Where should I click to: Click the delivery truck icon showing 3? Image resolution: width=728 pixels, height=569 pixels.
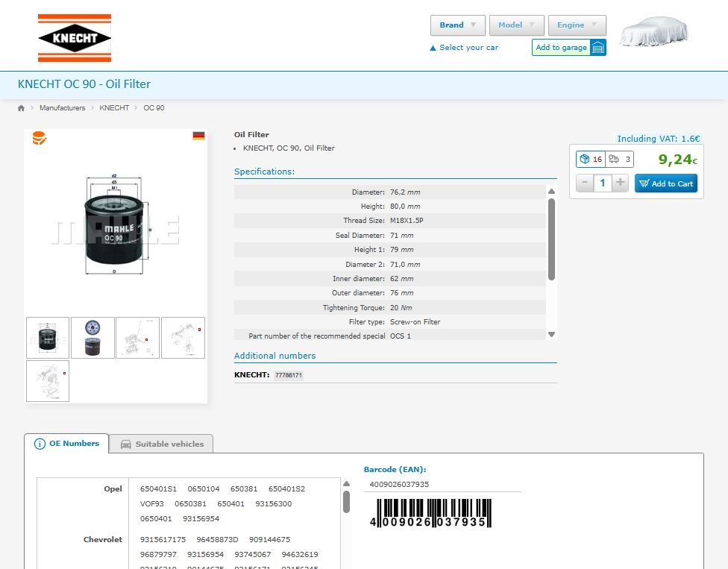coord(614,159)
